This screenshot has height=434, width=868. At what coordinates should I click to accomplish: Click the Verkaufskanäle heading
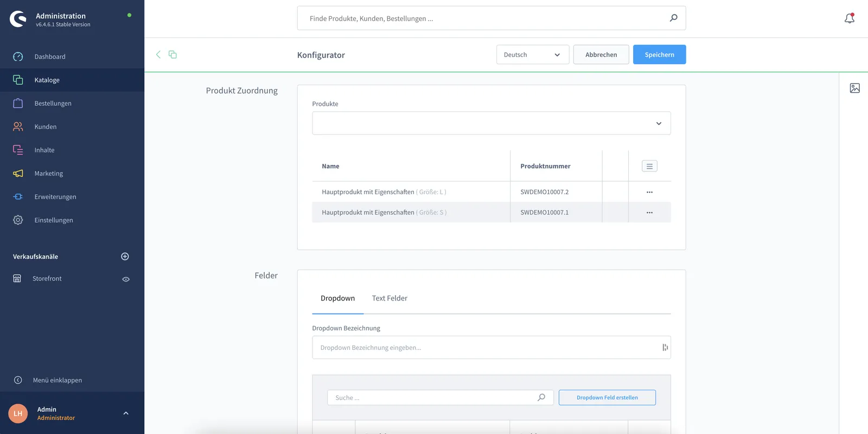pyautogui.click(x=35, y=257)
